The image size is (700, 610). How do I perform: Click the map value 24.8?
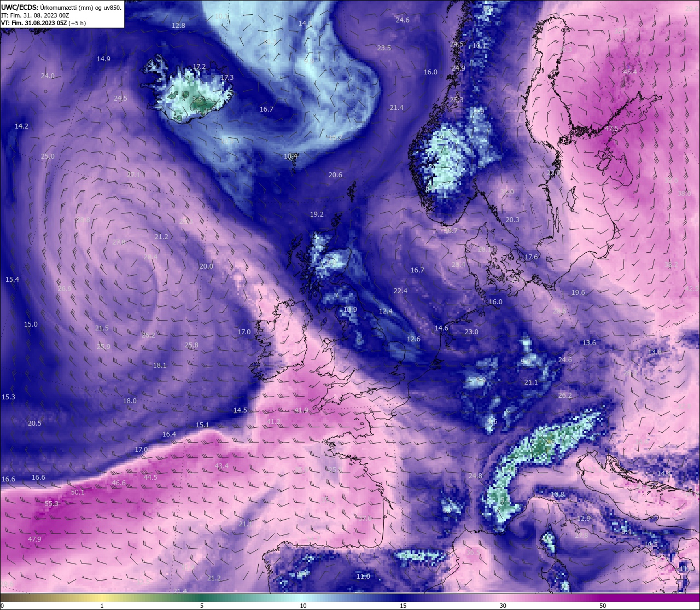[475, 476]
